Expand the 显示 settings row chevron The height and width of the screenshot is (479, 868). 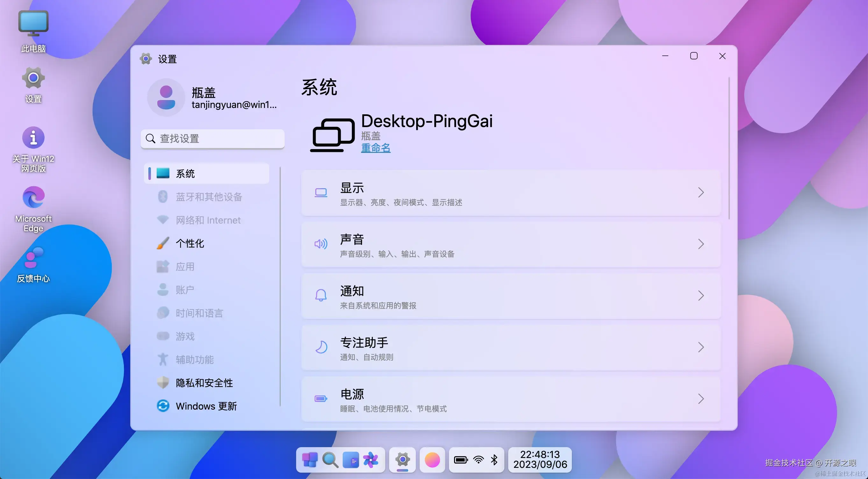pyautogui.click(x=701, y=192)
